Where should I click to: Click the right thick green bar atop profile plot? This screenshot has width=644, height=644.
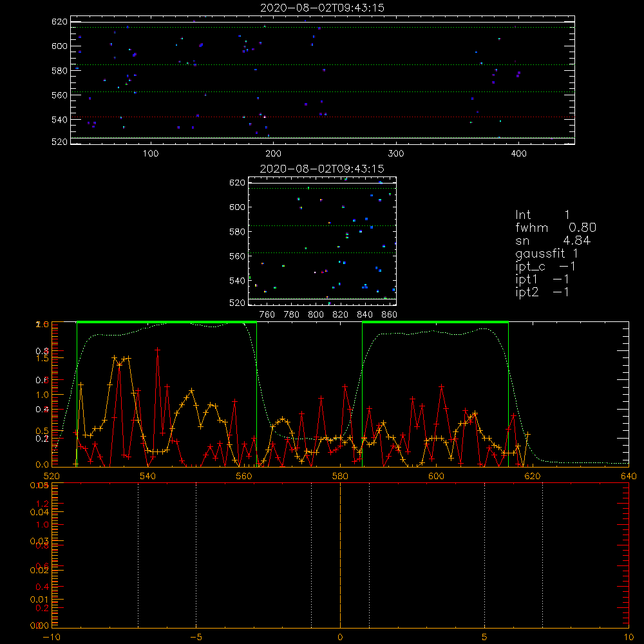tap(435, 322)
